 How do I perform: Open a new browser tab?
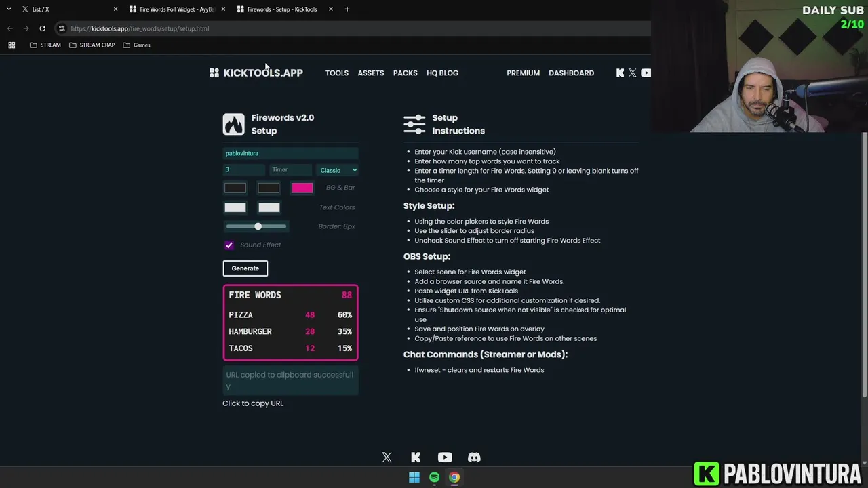click(x=347, y=9)
